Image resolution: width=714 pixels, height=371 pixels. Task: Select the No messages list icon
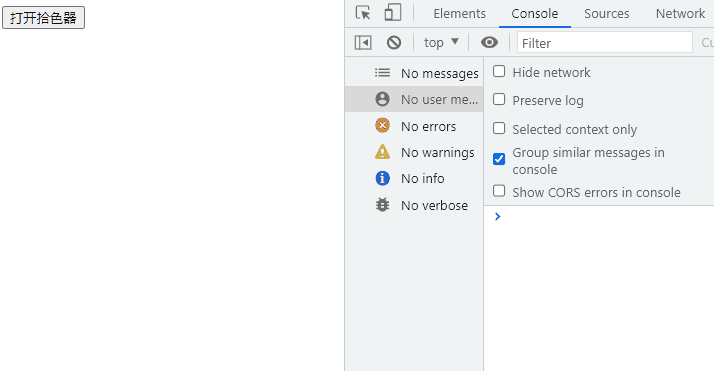pyautogui.click(x=382, y=73)
